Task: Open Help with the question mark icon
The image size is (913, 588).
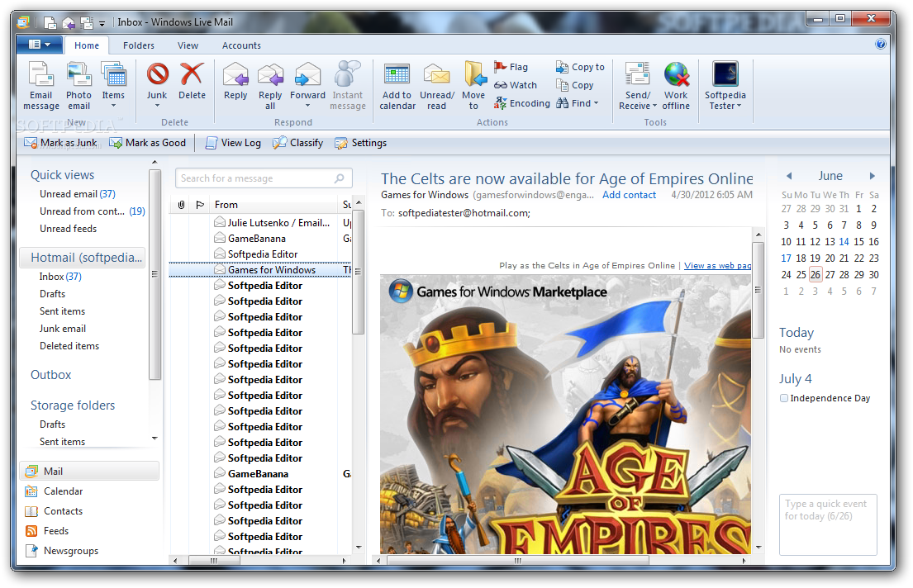Action: 881,44
